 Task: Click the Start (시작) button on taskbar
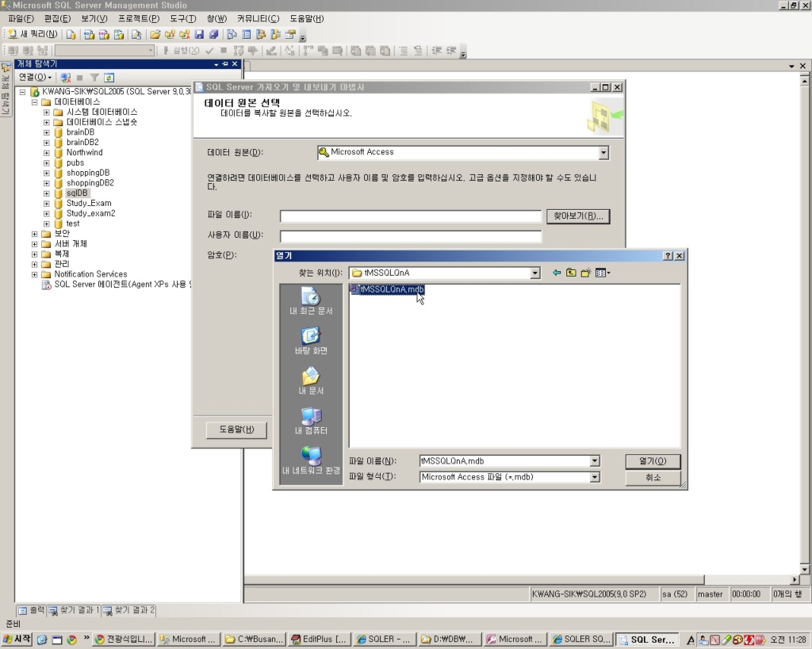pyautogui.click(x=17, y=639)
